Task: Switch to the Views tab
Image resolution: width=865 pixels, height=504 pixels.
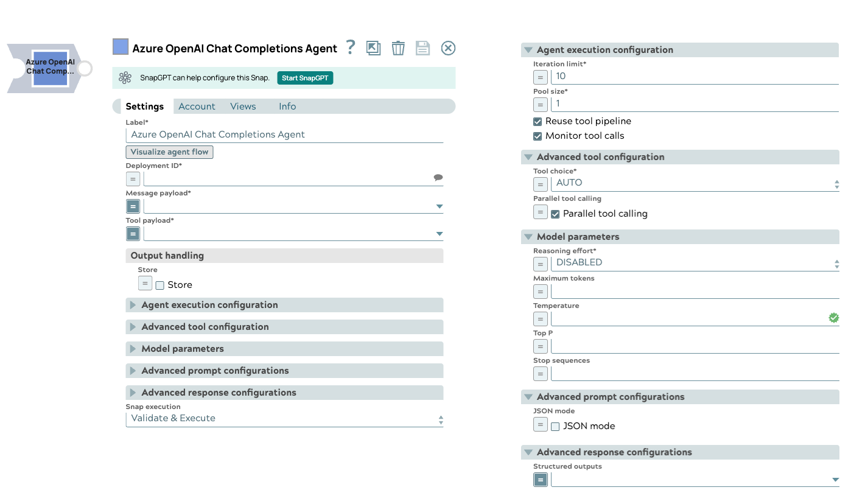Action: click(242, 106)
